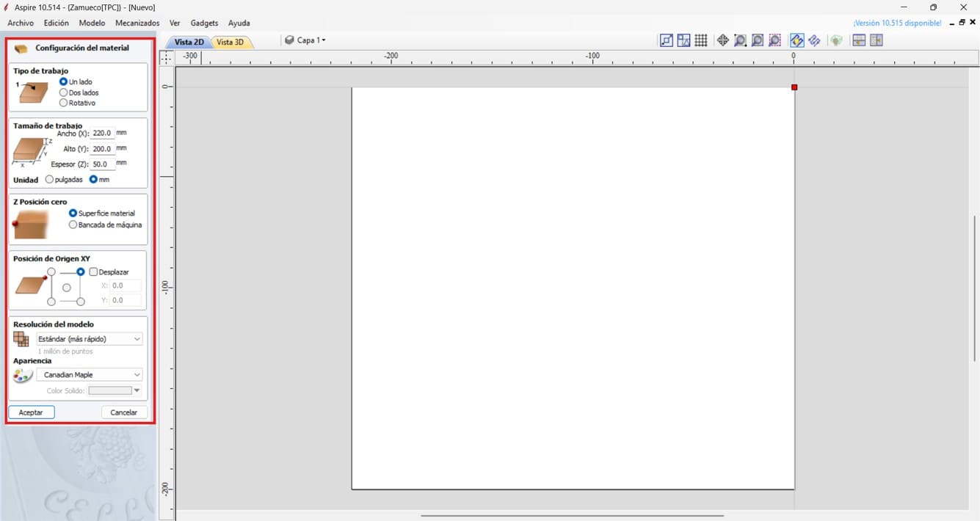Click the snap to geometry toolbar icon

pyautogui.click(x=667, y=40)
